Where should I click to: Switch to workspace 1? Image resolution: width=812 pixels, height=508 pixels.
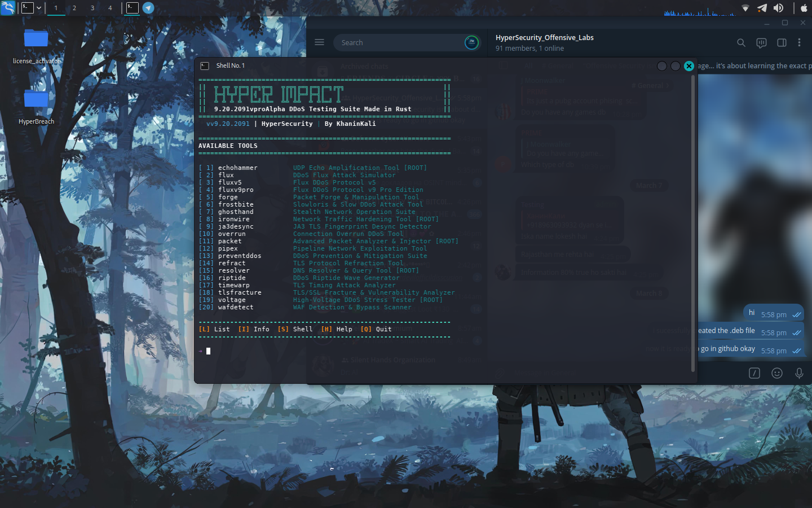(56, 8)
